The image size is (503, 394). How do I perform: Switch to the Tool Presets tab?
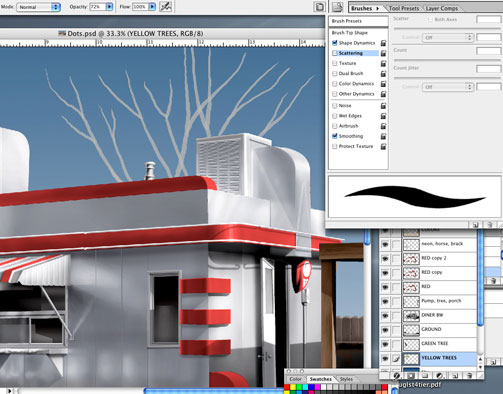[404, 8]
